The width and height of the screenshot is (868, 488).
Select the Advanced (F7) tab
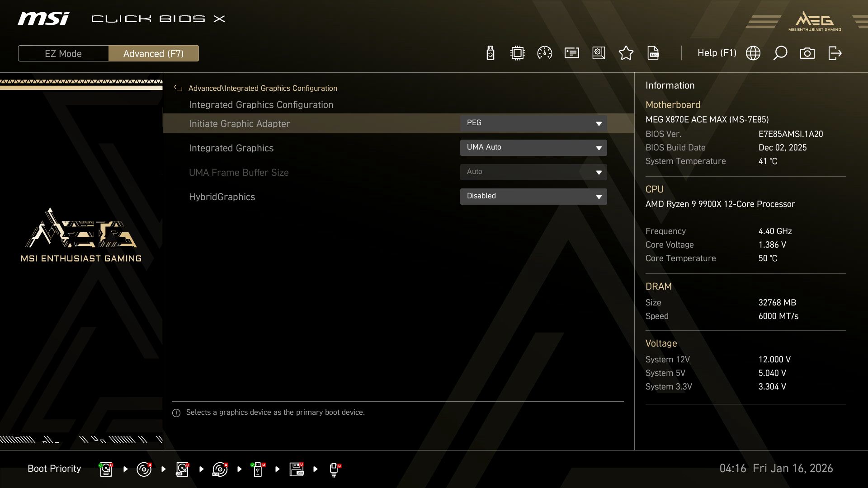[x=154, y=53]
